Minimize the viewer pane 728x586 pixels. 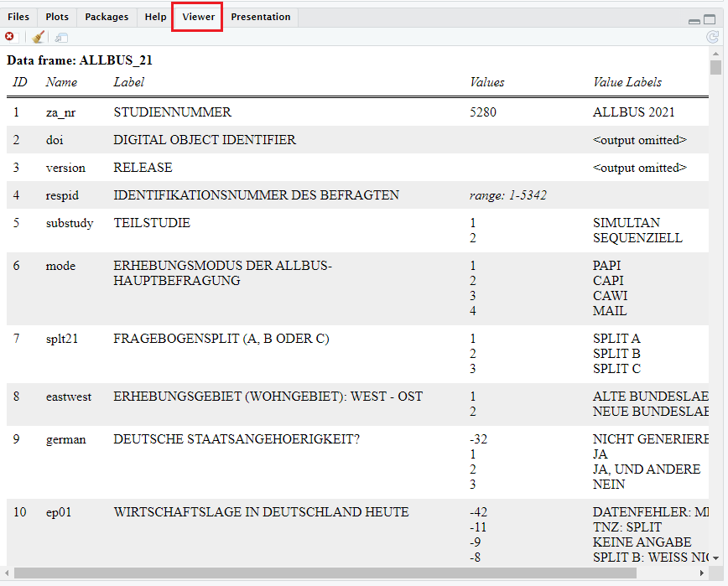(x=695, y=20)
